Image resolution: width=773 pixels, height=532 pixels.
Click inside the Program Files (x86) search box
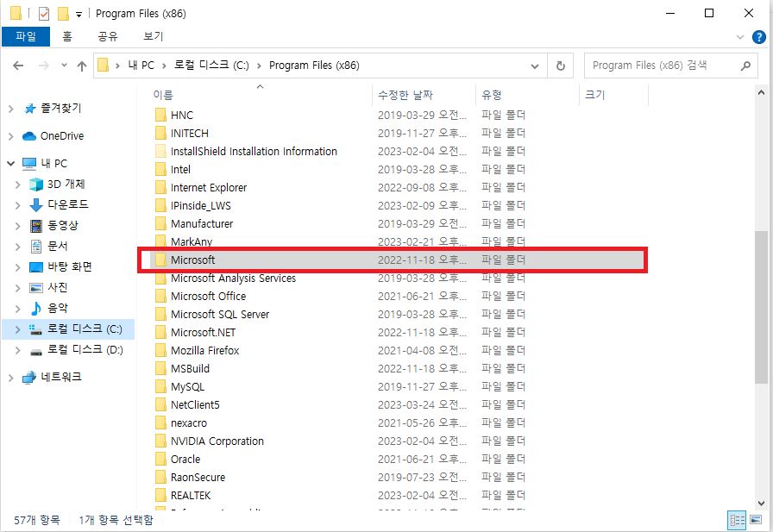(x=673, y=65)
